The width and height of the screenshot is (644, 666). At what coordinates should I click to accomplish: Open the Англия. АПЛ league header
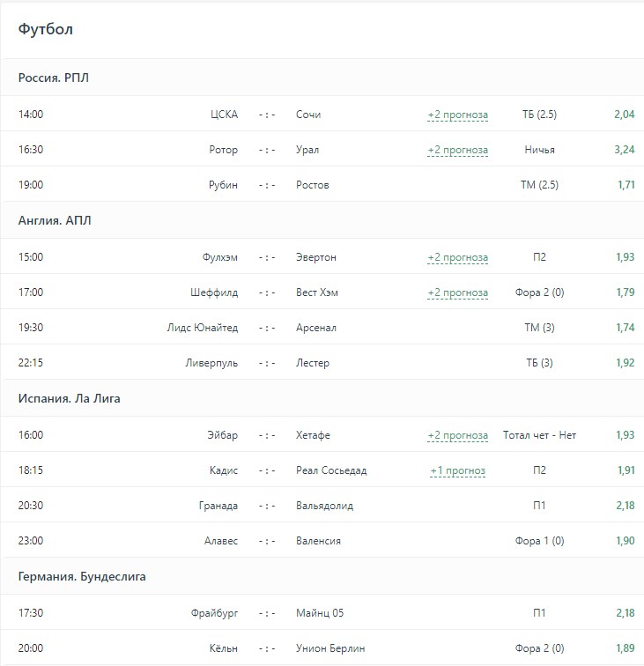coord(55,220)
